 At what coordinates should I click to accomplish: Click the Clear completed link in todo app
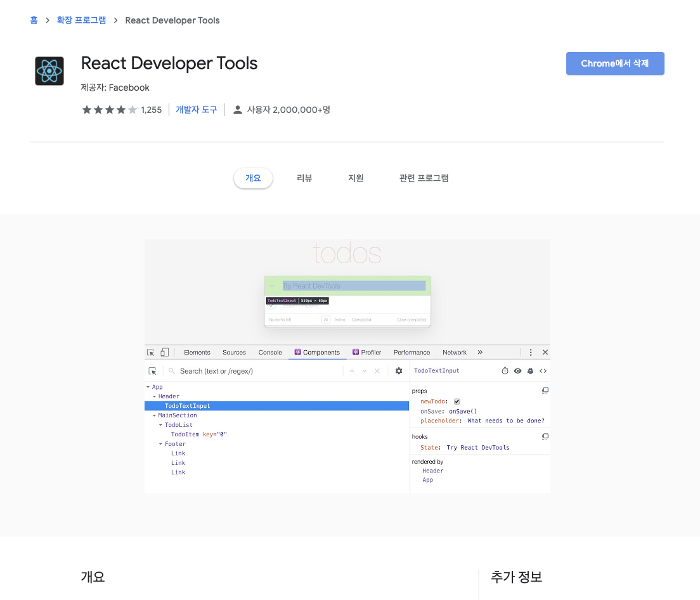pyautogui.click(x=411, y=320)
